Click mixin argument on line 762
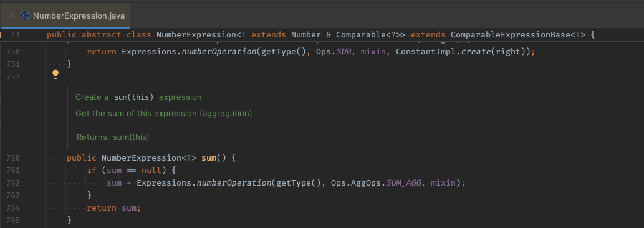Image resolution: width=644 pixels, height=228 pixels. pos(443,182)
